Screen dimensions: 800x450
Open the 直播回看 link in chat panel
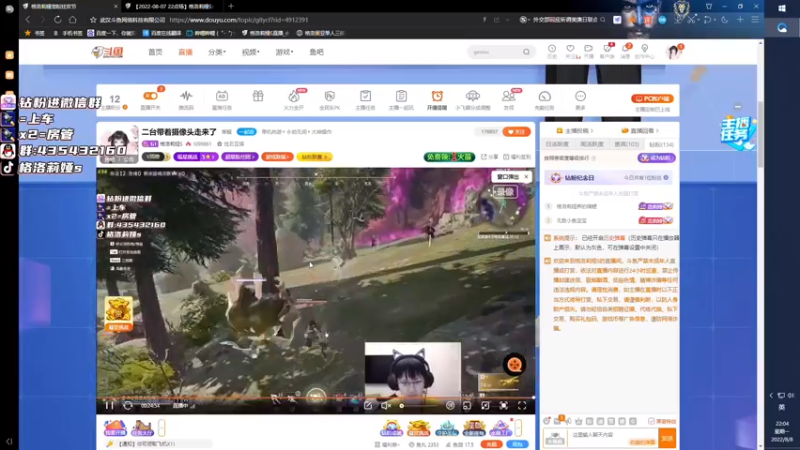click(x=640, y=131)
